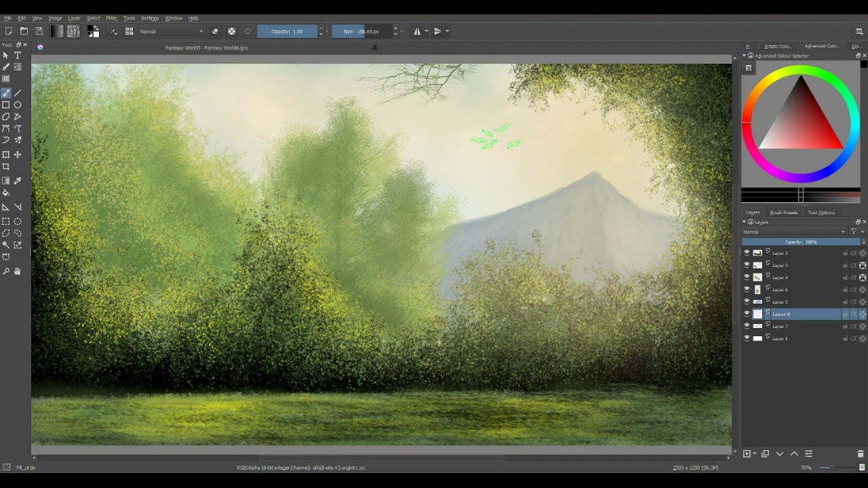Click the horizontal mirror tool icon

(x=417, y=31)
